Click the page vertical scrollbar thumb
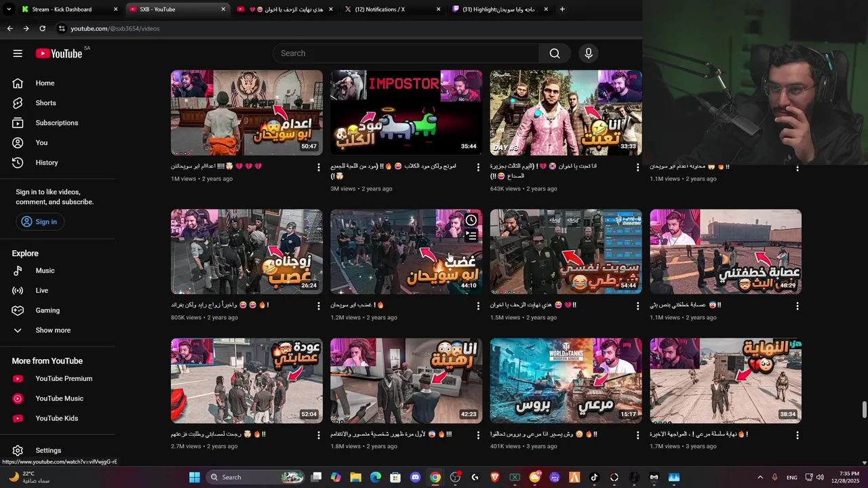The image size is (868, 488). pyautogui.click(x=864, y=410)
